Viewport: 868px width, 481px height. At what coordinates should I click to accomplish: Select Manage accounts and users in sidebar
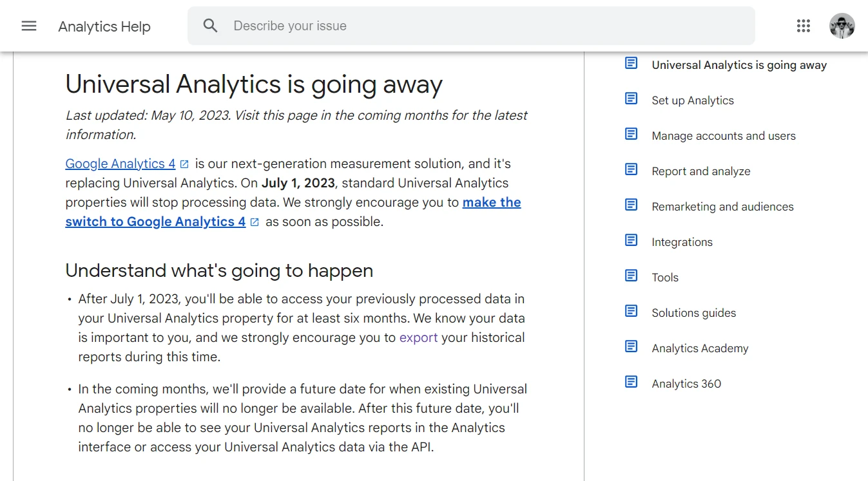(x=724, y=136)
